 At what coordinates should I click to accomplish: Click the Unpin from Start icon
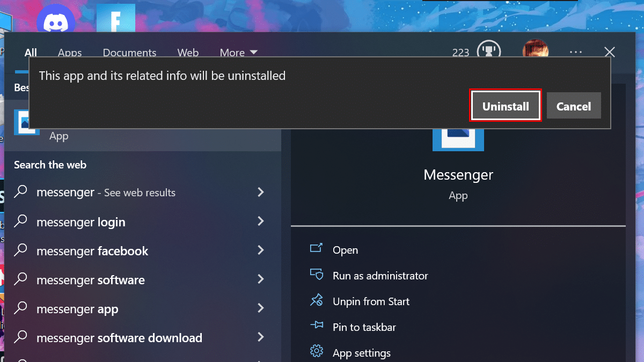coord(317,301)
